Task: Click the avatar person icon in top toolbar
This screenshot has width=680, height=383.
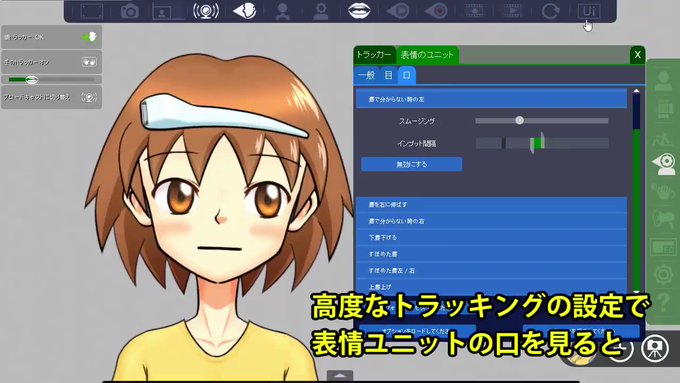Action: pos(283,11)
